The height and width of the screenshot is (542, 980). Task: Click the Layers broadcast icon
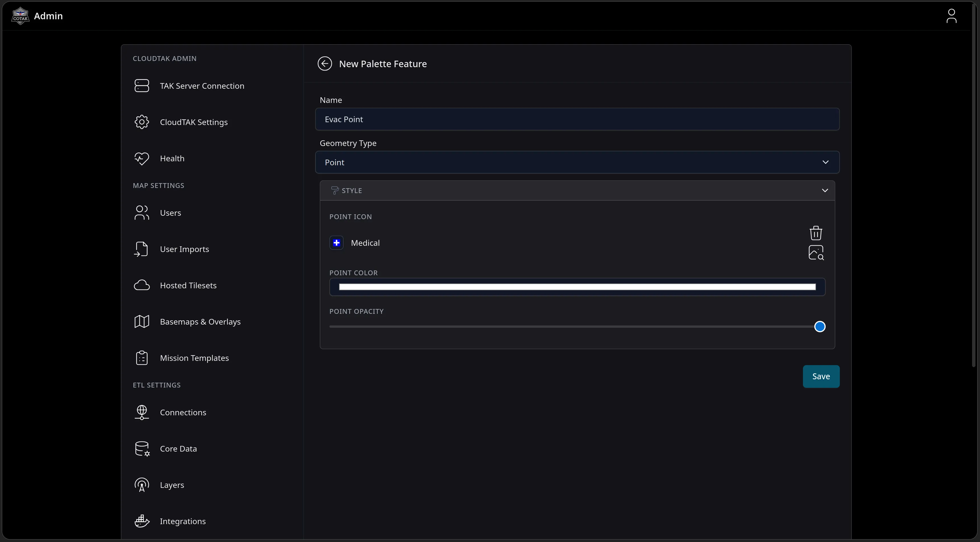coord(142,485)
